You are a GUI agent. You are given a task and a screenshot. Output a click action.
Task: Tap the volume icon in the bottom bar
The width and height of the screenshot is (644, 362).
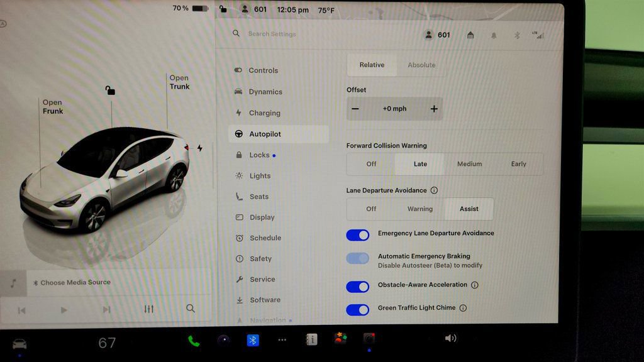450,339
